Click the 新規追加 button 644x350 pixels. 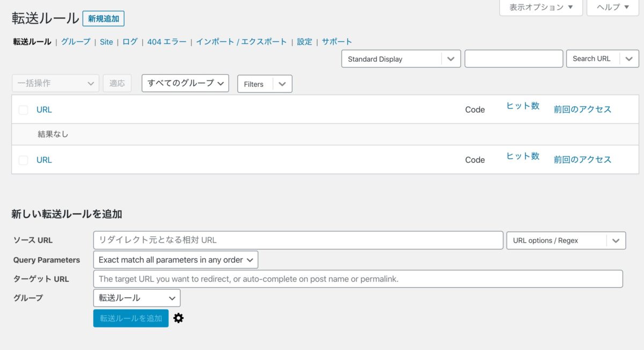[104, 19]
